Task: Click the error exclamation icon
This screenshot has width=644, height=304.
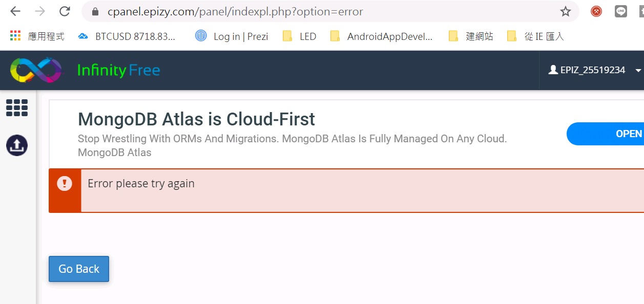Action: click(x=65, y=183)
